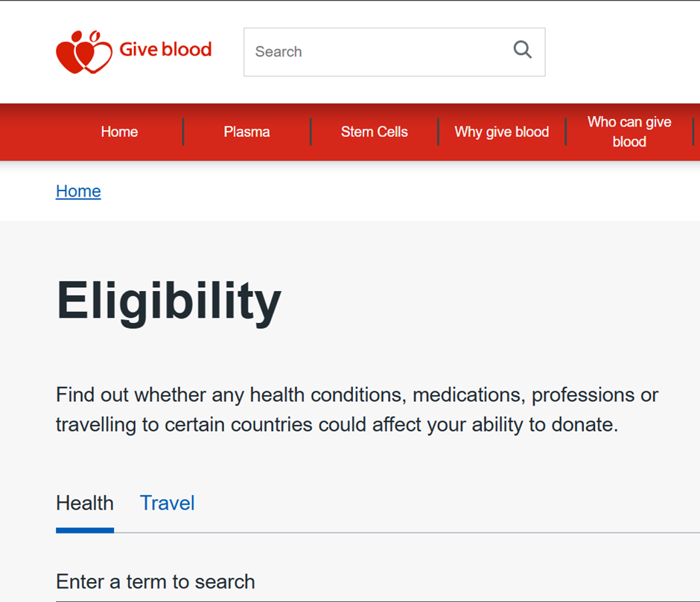Click the "Find out whether any health conditions" text line
This screenshot has height=602, width=700.
357,394
